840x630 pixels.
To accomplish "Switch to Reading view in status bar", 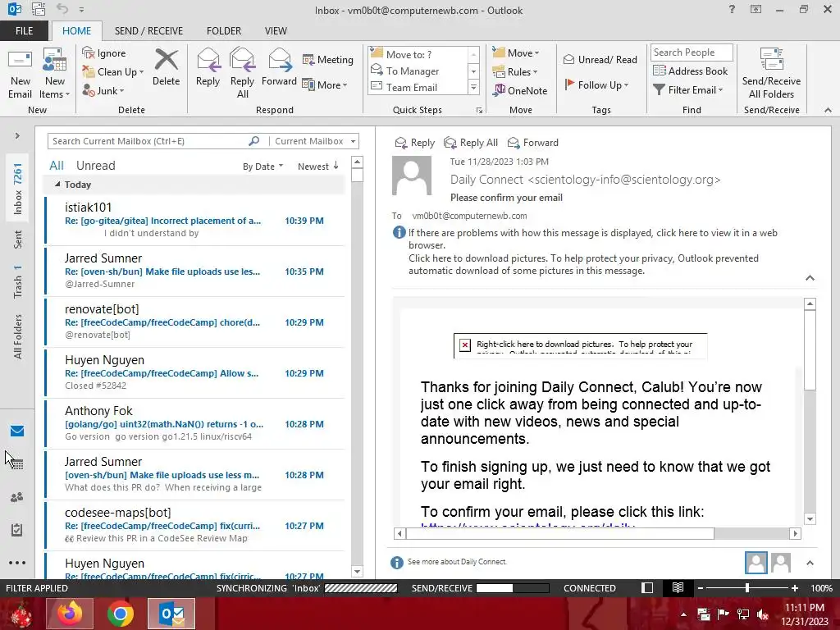I will click(678, 587).
